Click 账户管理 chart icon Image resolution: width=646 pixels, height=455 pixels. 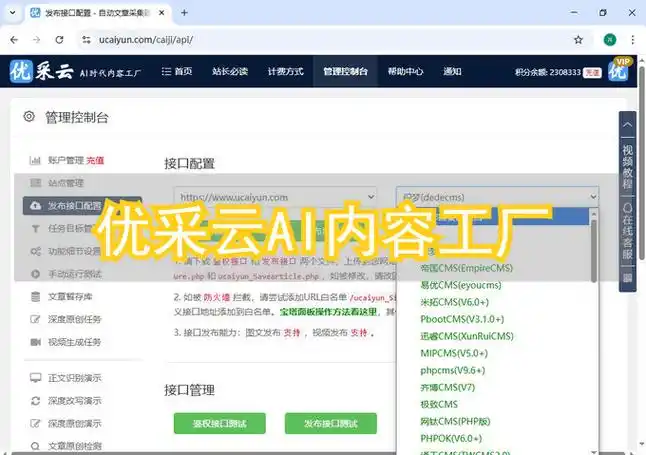pos(35,160)
